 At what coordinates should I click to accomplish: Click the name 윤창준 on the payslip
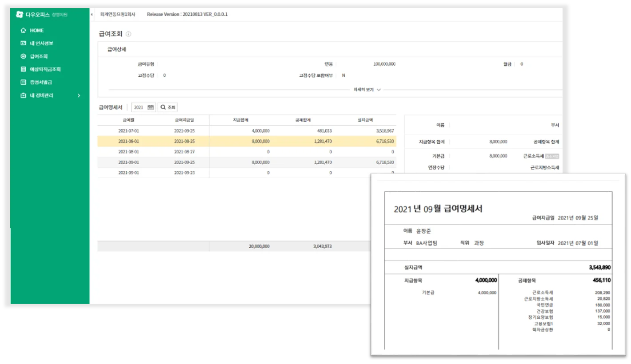[x=423, y=231]
